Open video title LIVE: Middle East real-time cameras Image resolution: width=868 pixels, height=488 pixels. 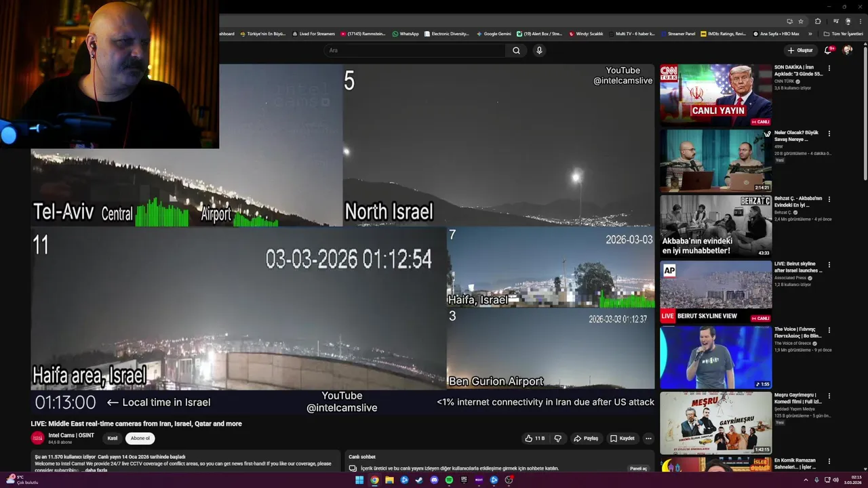click(136, 424)
